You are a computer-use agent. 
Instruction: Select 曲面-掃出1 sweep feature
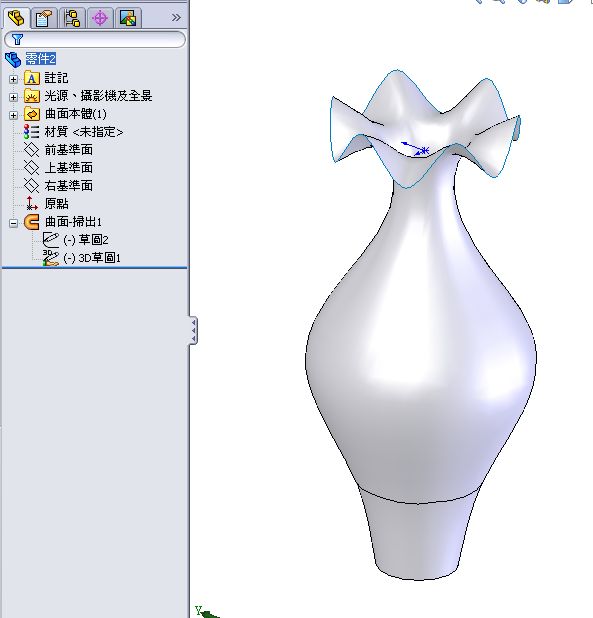(x=73, y=222)
